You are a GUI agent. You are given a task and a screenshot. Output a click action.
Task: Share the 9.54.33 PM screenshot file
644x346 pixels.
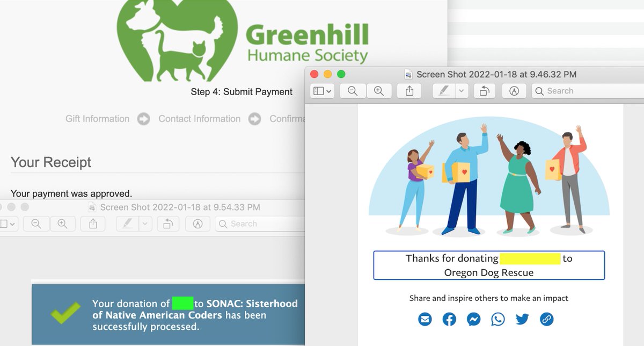[93, 224]
